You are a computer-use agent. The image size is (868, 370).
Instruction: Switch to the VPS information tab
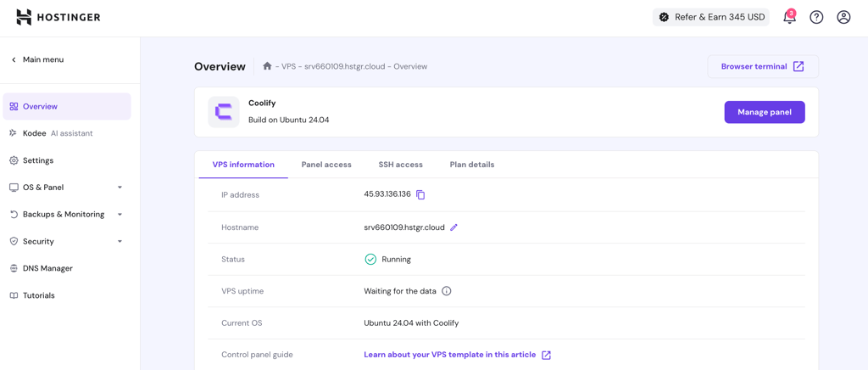tap(243, 165)
